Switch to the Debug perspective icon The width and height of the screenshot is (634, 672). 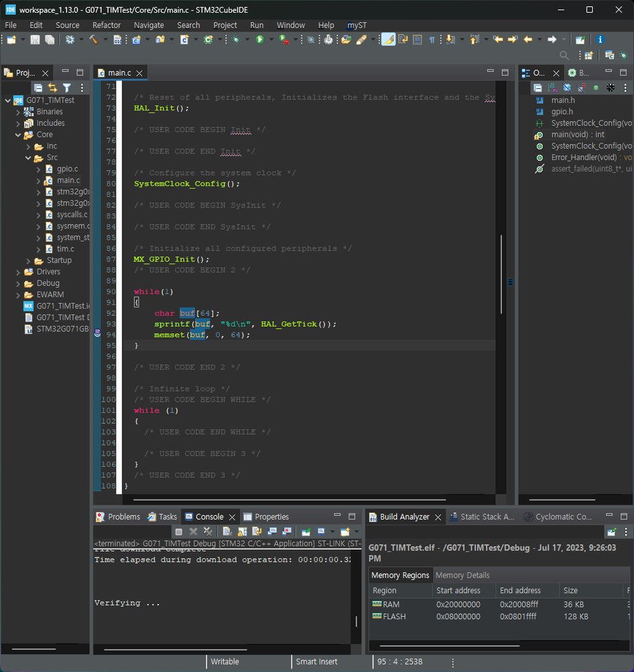pos(623,55)
